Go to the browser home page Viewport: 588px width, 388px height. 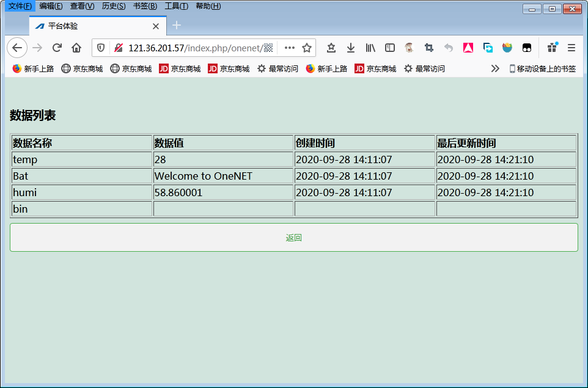click(x=76, y=48)
